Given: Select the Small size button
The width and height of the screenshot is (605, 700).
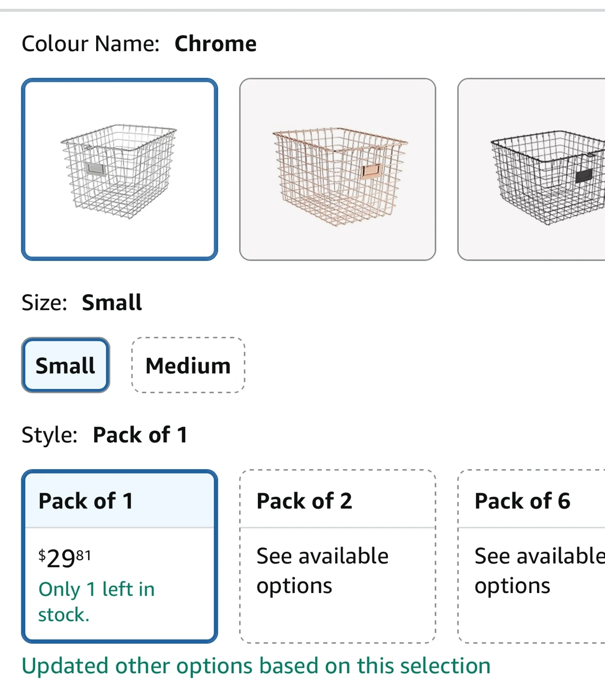Looking at the screenshot, I should click(x=66, y=365).
